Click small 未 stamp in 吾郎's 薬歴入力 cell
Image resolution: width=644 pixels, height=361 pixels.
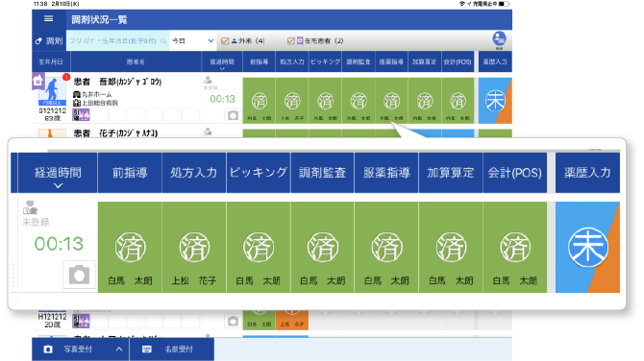click(x=495, y=101)
